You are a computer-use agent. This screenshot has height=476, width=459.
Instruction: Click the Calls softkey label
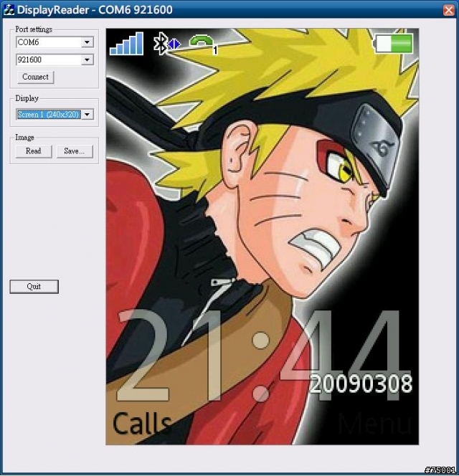click(142, 424)
